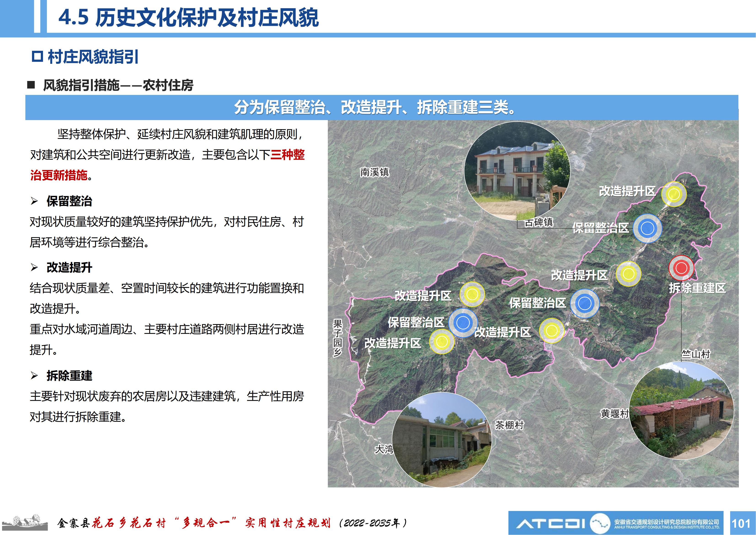
Task: Click the bold heading 保留整治
Action: click(x=69, y=201)
